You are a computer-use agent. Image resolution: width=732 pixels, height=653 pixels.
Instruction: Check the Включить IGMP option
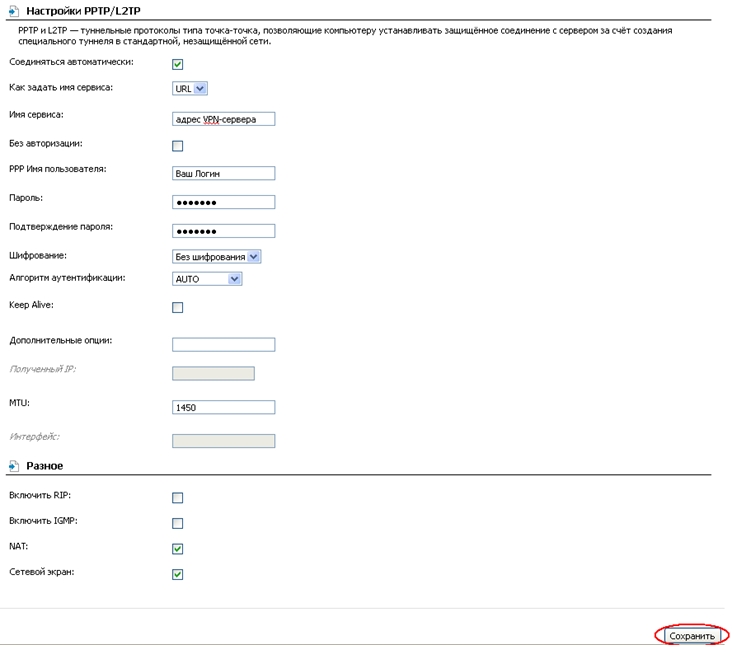178,523
